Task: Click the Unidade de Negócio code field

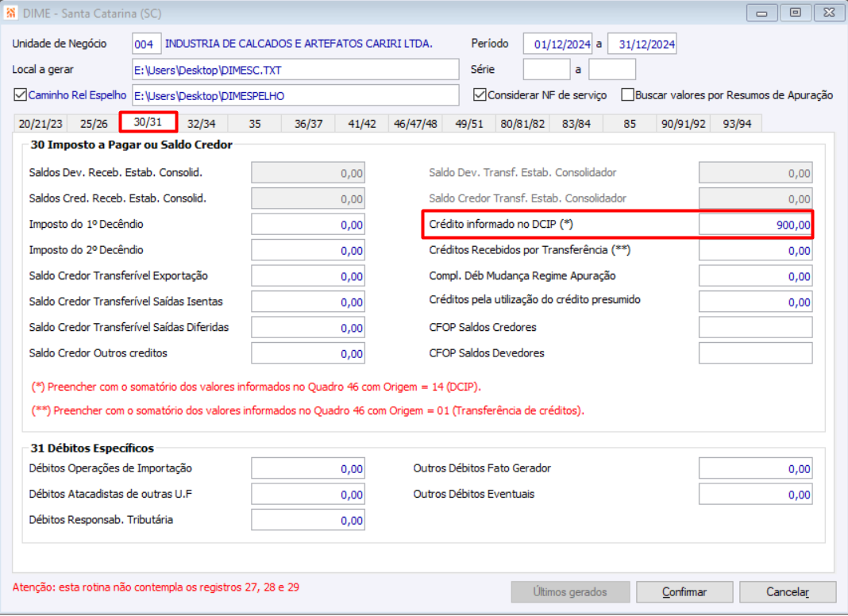Action: [147, 44]
